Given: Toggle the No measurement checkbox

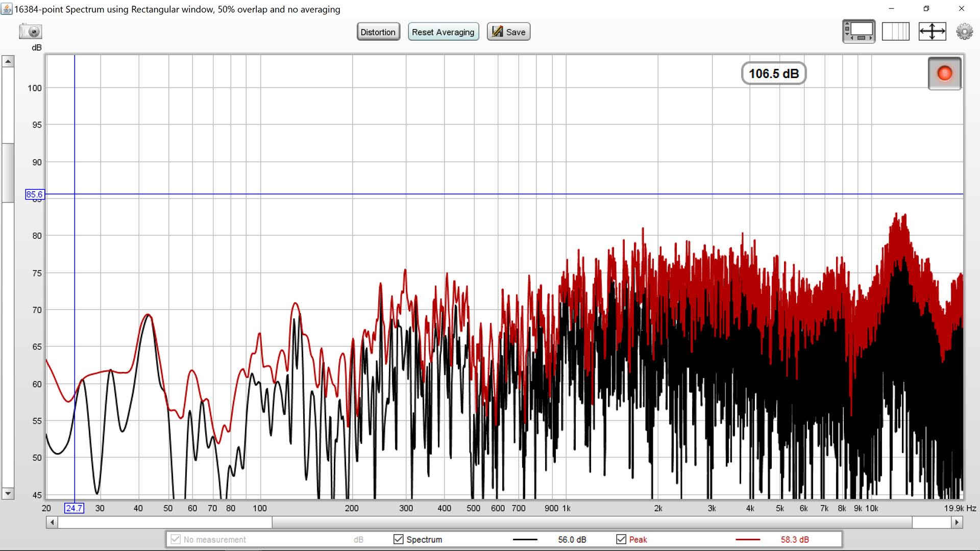Looking at the screenshot, I should point(176,539).
